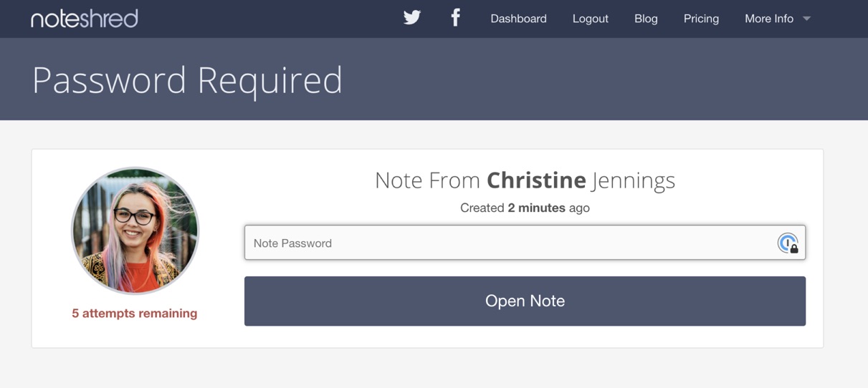Image resolution: width=868 pixels, height=388 pixels.
Task: Focus the Note Password input field
Action: (525, 243)
